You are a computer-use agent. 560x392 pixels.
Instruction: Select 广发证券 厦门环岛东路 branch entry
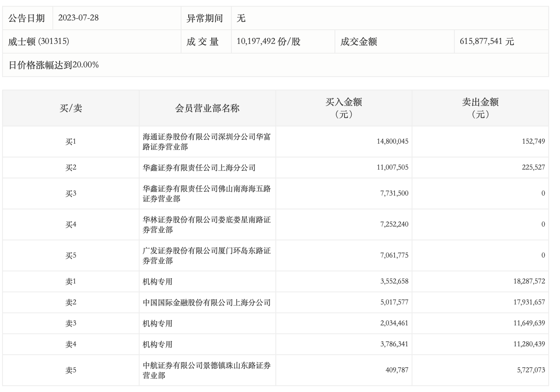(x=207, y=255)
